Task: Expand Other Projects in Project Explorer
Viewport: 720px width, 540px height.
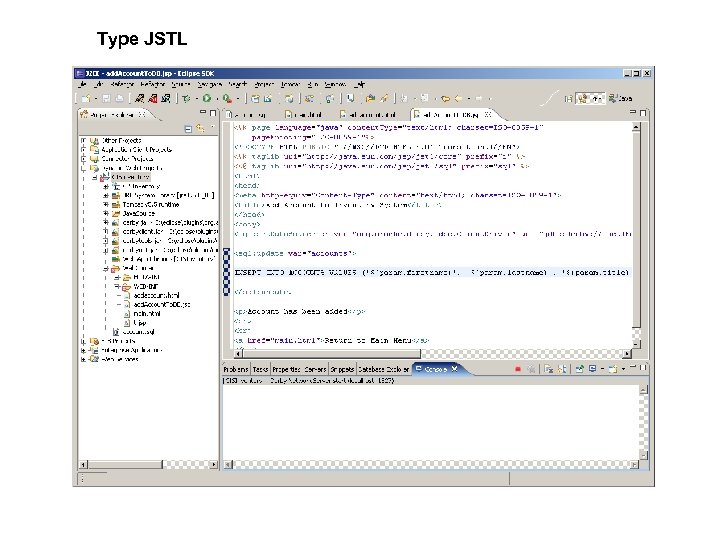Action: point(83,140)
